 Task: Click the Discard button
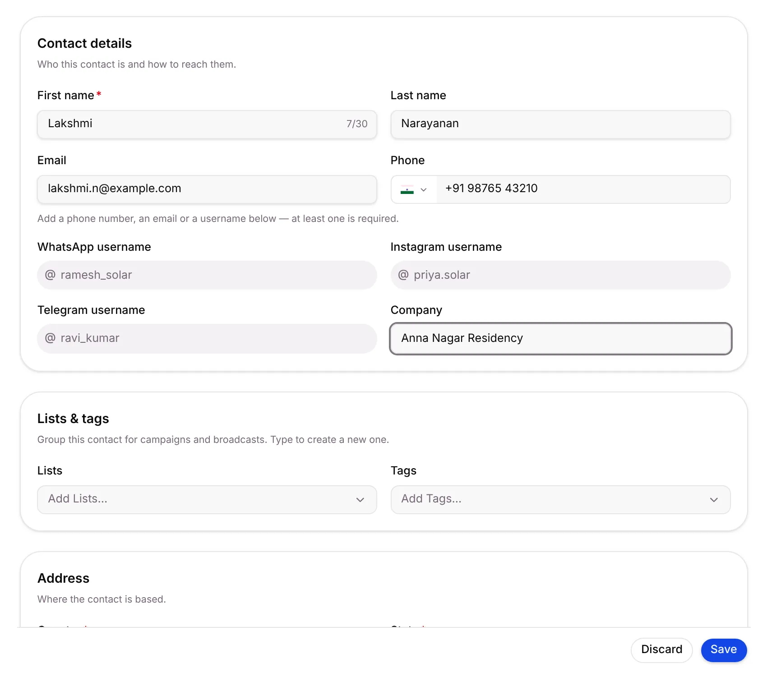coord(661,650)
